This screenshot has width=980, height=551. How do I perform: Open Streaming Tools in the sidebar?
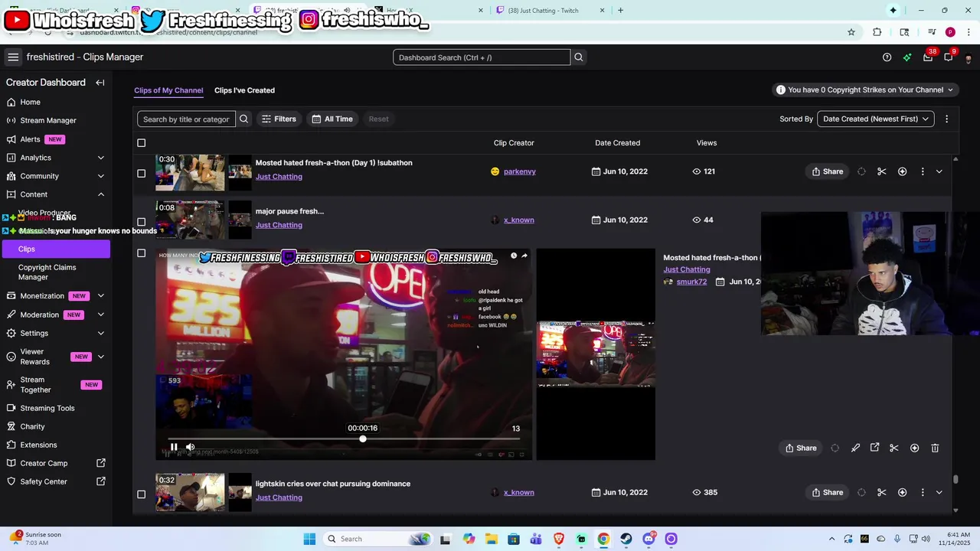point(47,408)
